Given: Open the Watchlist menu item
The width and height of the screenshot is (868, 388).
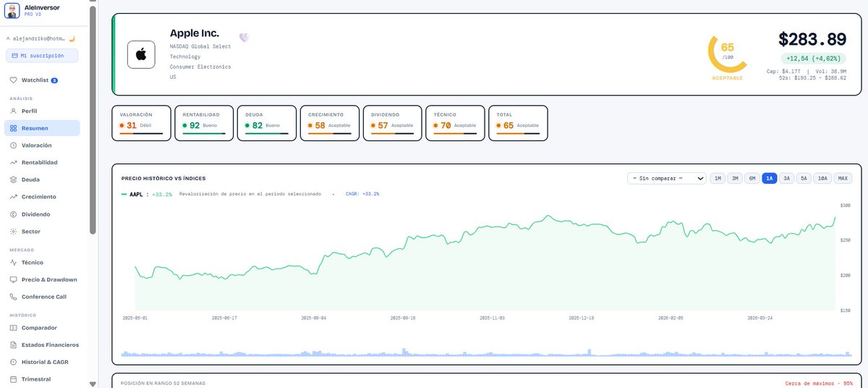Looking at the screenshot, I should click(42, 80).
